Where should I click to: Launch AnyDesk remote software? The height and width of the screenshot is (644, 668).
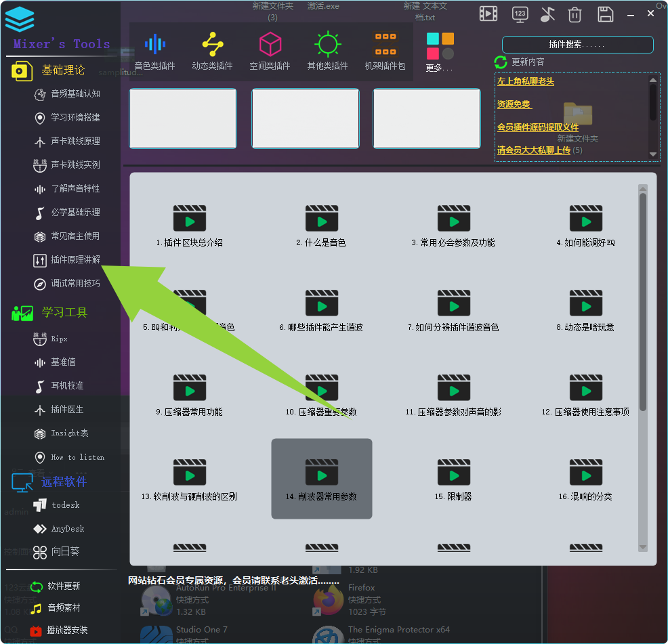[59, 529]
